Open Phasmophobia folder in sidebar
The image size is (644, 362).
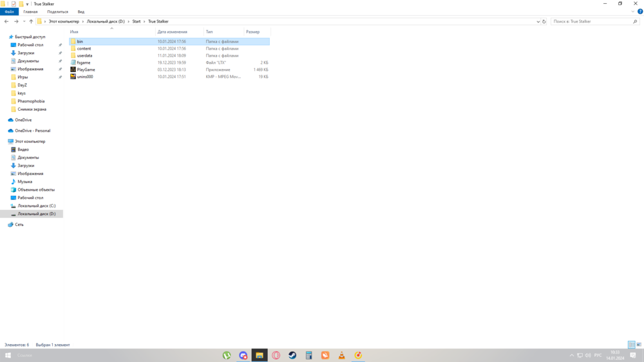(x=31, y=101)
